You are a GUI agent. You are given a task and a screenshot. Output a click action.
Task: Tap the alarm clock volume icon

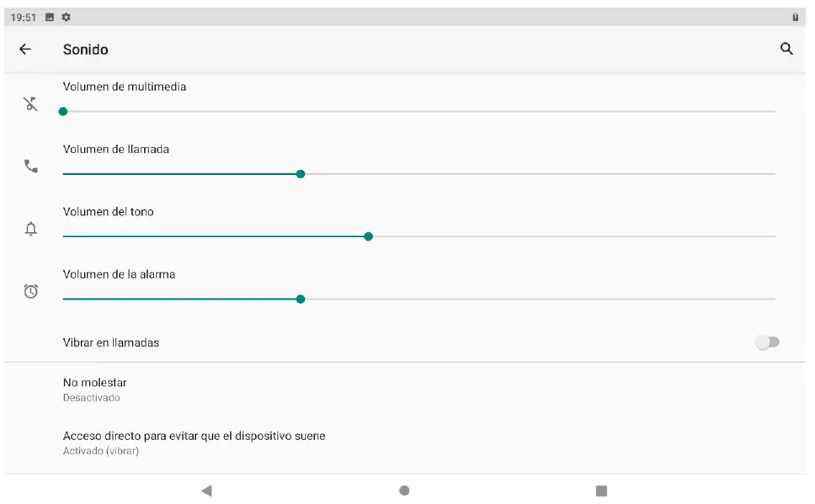click(31, 292)
